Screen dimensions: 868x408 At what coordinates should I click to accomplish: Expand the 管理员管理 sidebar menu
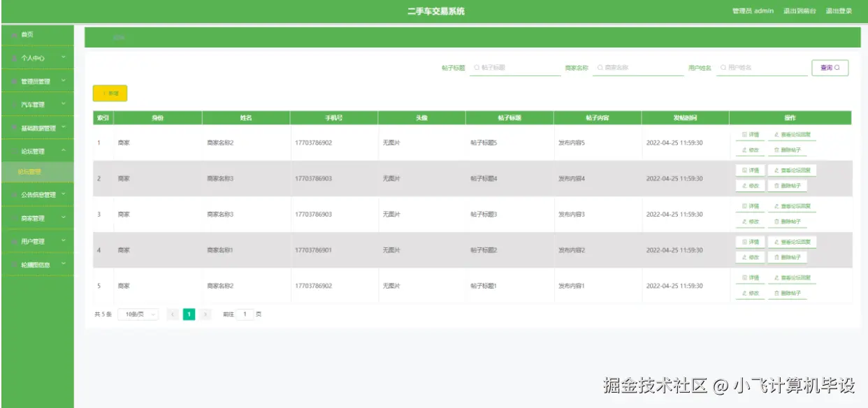pos(37,81)
